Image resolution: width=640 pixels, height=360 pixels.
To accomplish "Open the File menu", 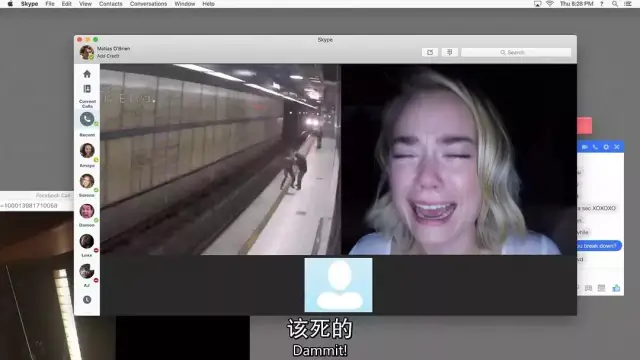I will coord(50,4).
